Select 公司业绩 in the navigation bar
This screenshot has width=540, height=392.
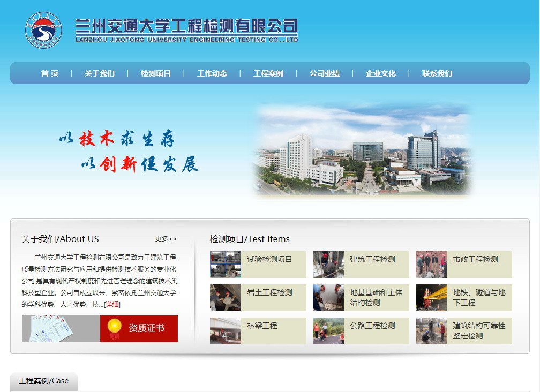tap(325, 73)
